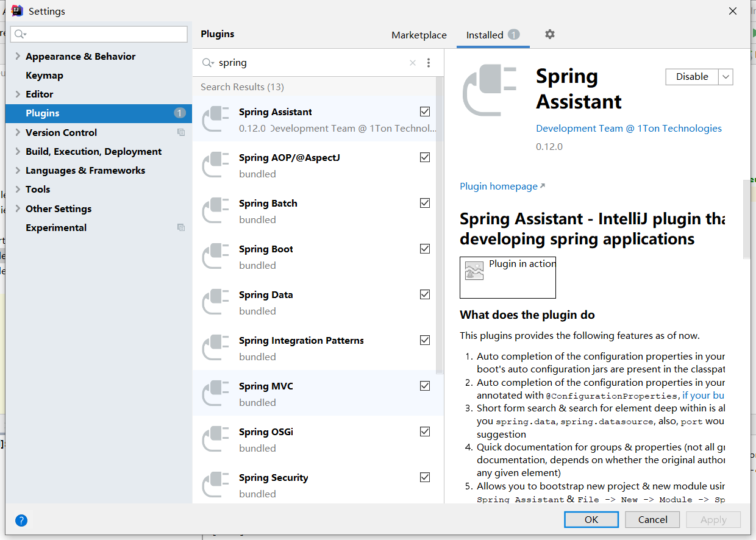Screen dimensions: 756x540
Task: Uncheck the Spring Security checkbox
Action: [425, 477]
